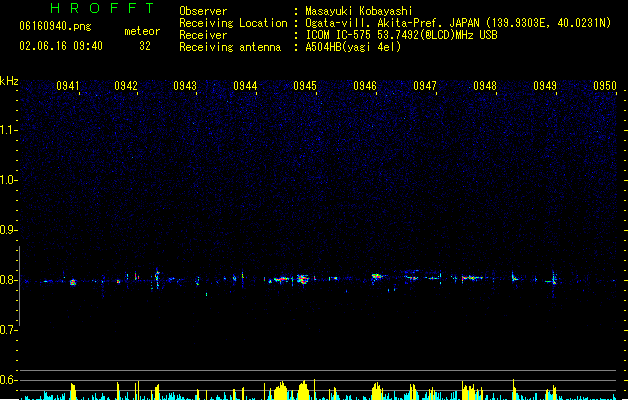629x400 pixels.
Task: Select observer name Masayuki Kobayashi
Action: pyautogui.click(x=359, y=11)
